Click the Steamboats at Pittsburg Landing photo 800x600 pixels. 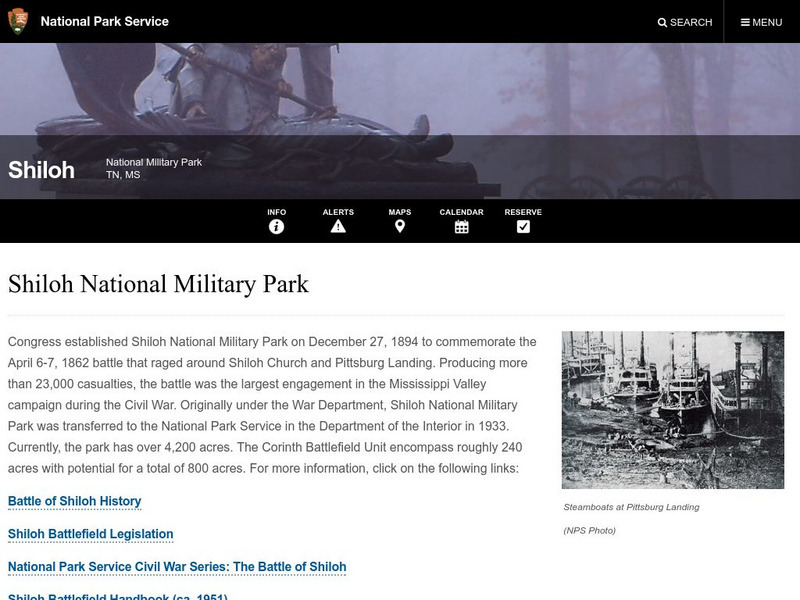click(x=672, y=410)
